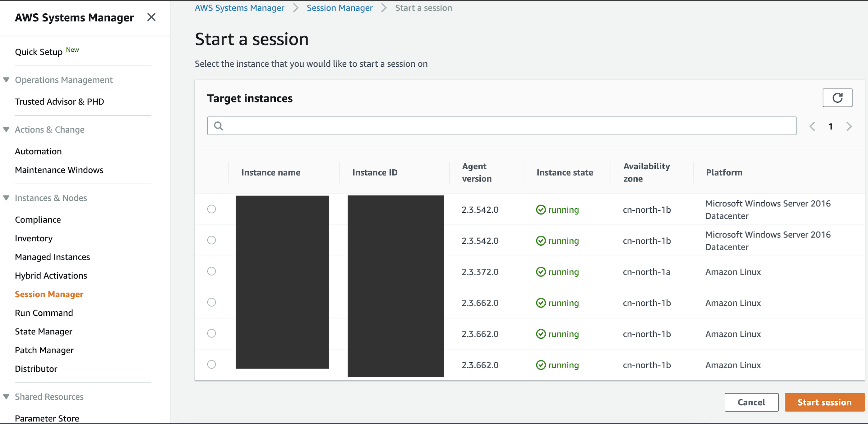This screenshot has height=424, width=868.
Task: Collapse the Operations Management section
Action: coord(6,80)
